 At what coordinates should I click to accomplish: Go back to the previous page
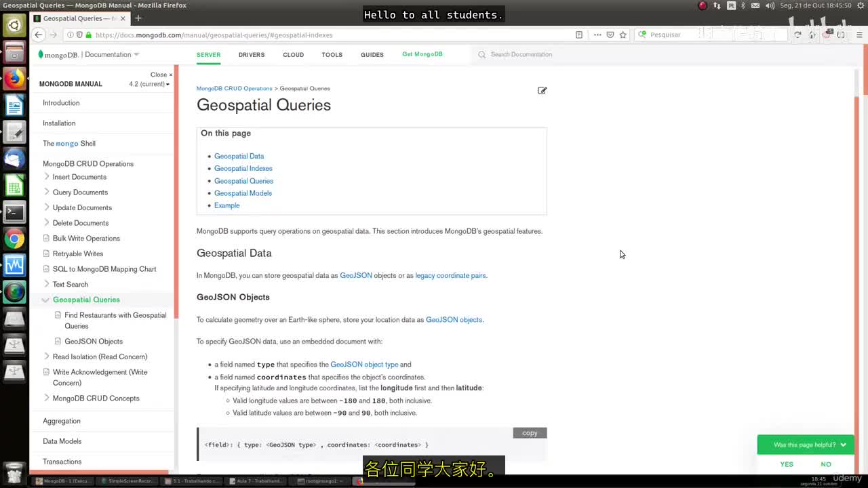tap(39, 35)
